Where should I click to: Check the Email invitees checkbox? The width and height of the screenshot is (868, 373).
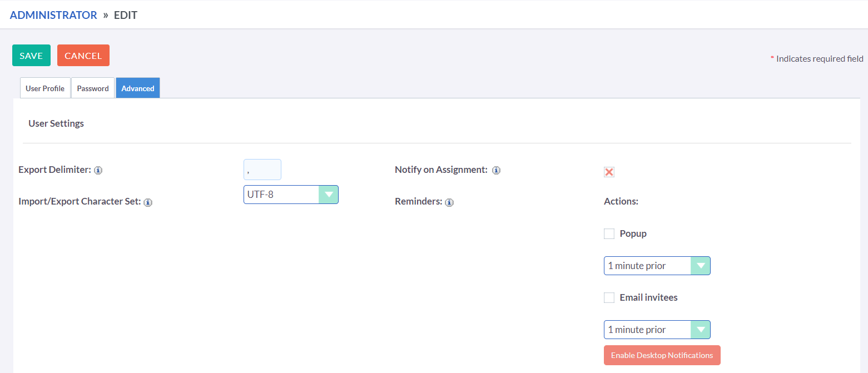pyautogui.click(x=609, y=298)
